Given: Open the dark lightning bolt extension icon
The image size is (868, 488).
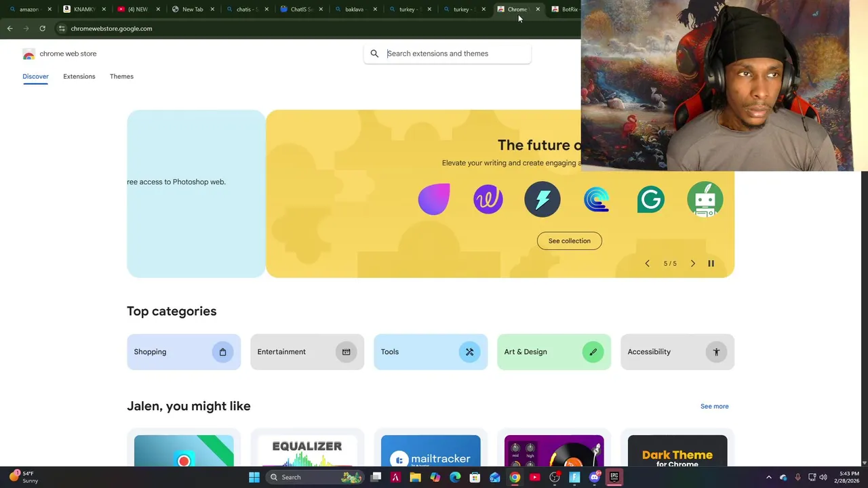Looking at the screenshot, I should [x=542, y=199].
